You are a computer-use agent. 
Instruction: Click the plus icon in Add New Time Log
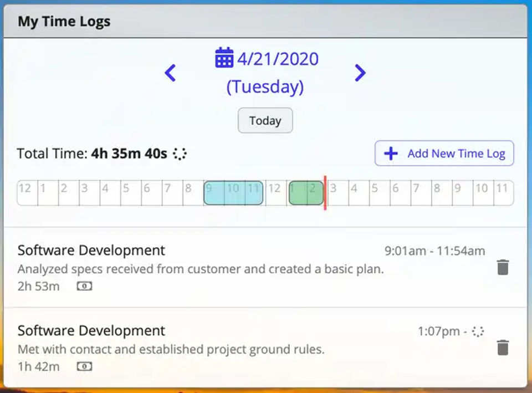(x=391, y=154)
